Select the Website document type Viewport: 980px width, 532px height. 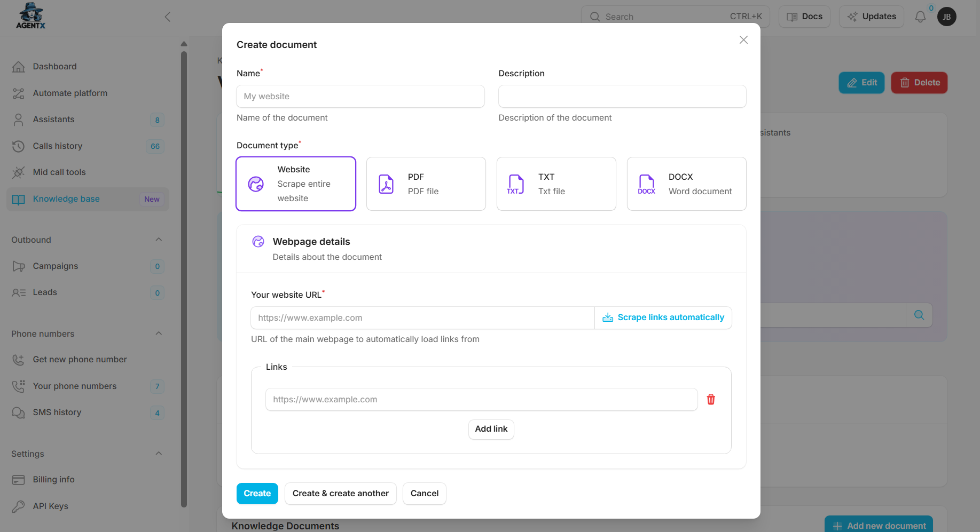[x=296, y=184]
